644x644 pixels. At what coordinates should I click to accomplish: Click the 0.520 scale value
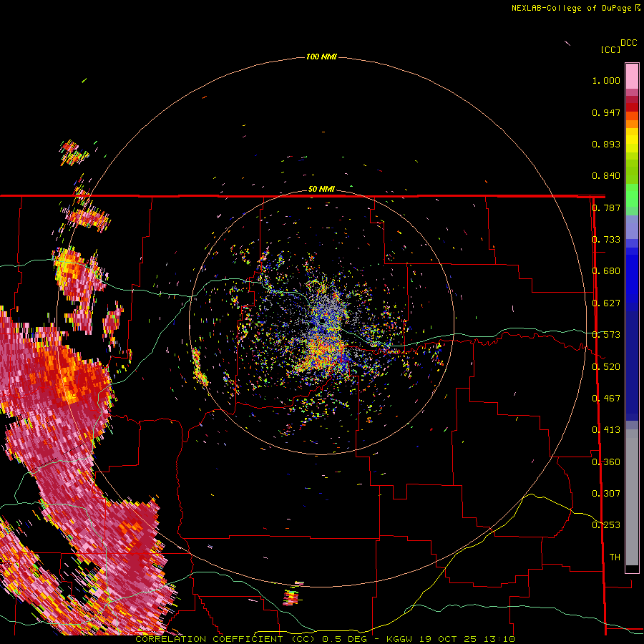click(x=606, y=367)
